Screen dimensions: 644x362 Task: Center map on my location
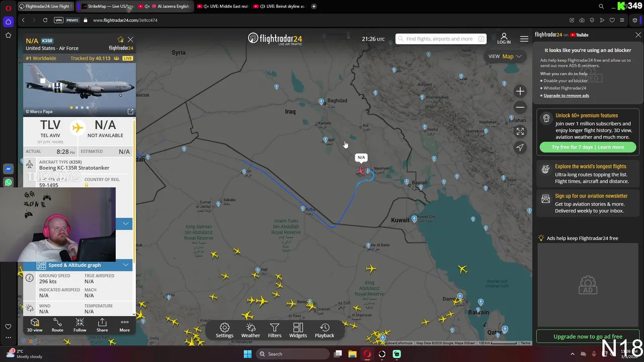coord(520,147)
